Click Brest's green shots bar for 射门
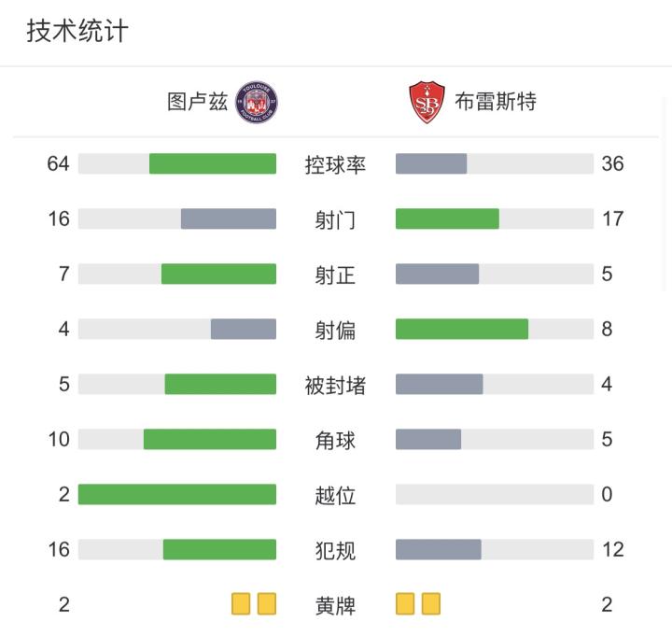 coord(447,219)
